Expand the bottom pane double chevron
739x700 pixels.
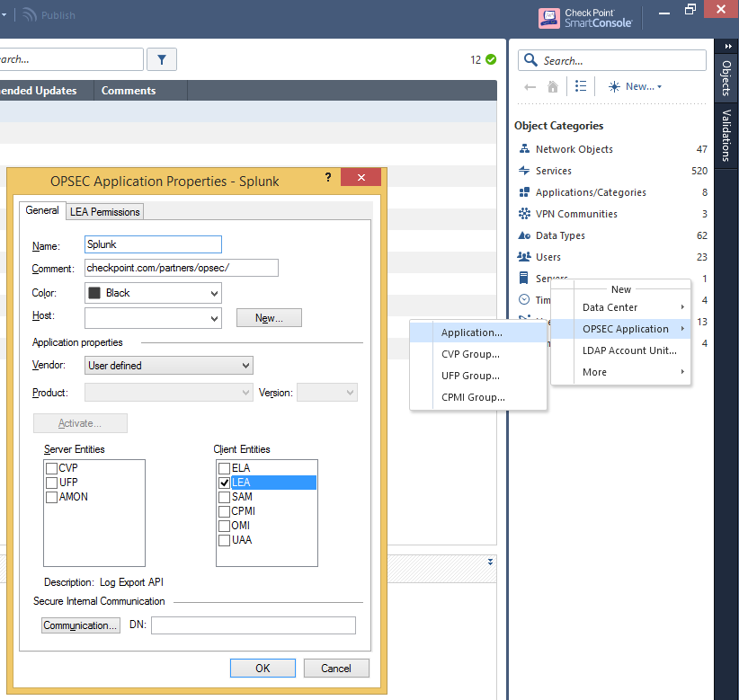490,562
